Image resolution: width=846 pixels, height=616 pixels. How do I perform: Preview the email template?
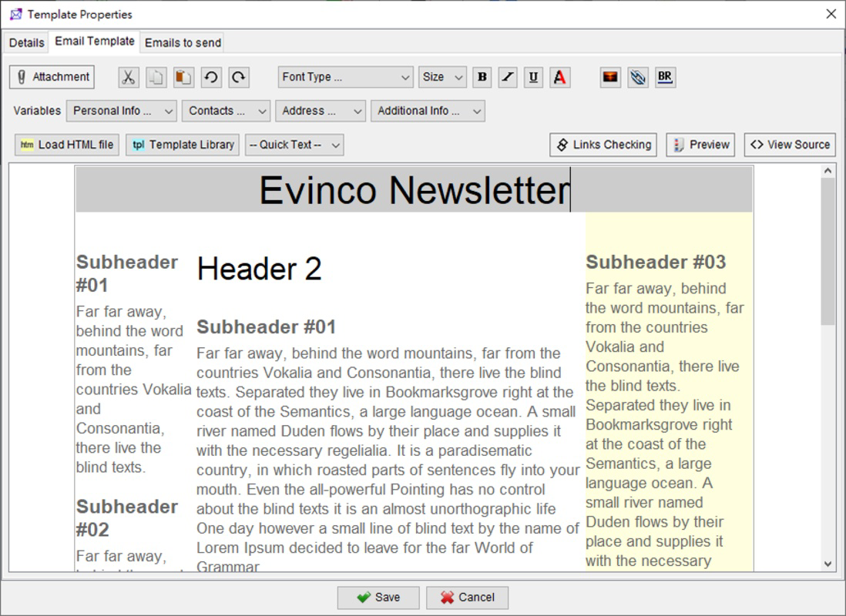(700, 145)
